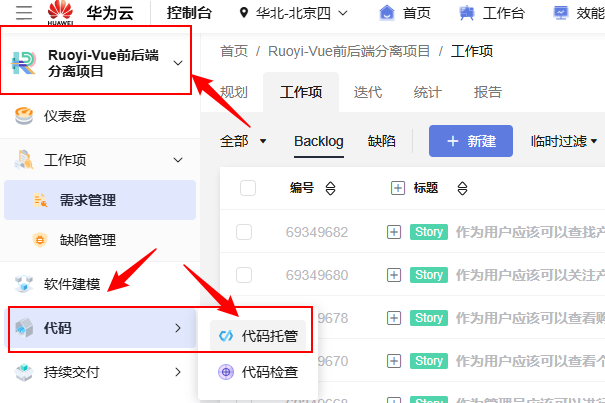Switch to the 统计 tab
Image resolution: width=605 pixels, height=403 pixels.
pos(428,92)
